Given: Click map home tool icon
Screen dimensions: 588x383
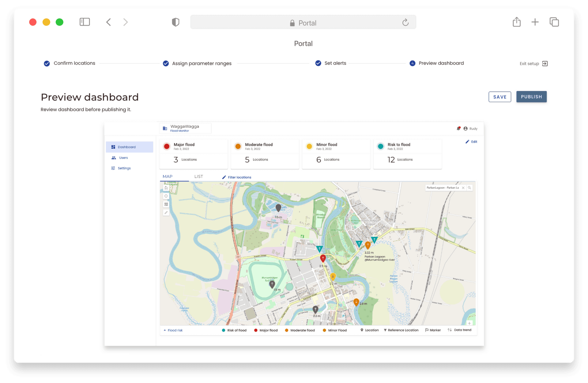Looking at the screenshot, I should click(x=166, y=188).
